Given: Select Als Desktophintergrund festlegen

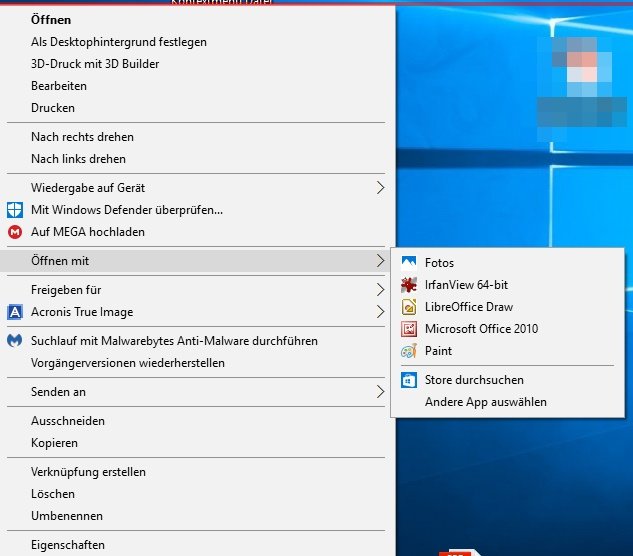Looking at the screenshot, I should click(196, 42).
